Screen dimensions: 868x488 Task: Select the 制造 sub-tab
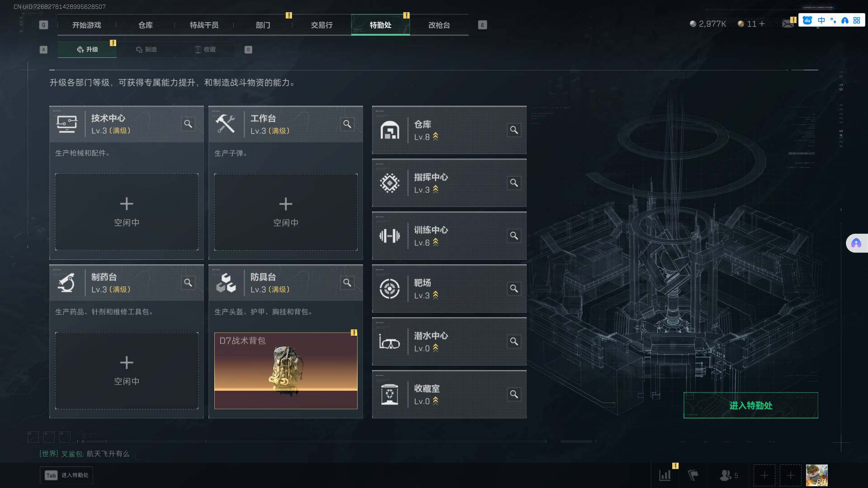click(146, 49)
